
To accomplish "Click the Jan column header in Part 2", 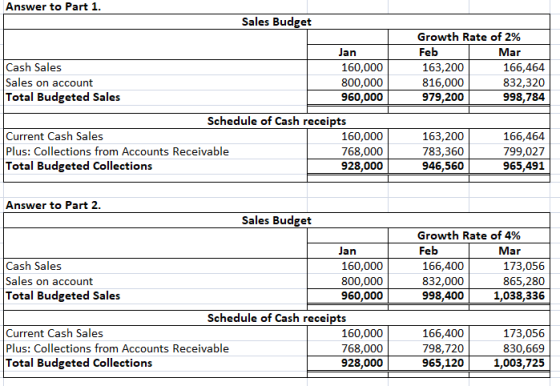I will coord(348,251).
